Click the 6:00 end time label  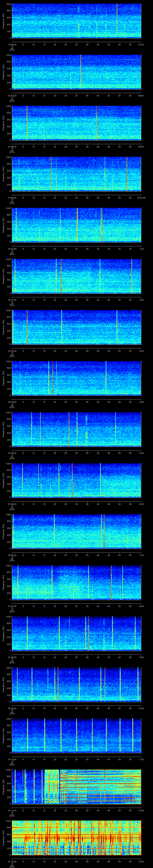point(141,504)
